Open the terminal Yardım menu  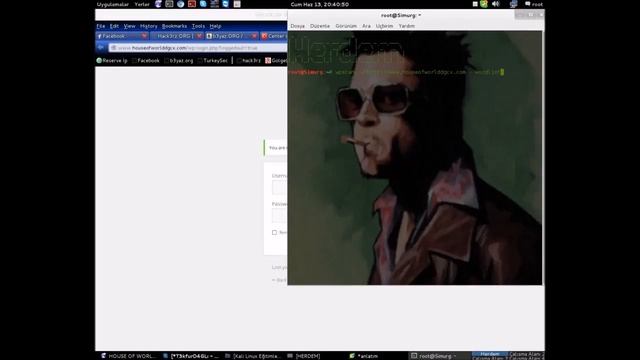tap(407, 26)
